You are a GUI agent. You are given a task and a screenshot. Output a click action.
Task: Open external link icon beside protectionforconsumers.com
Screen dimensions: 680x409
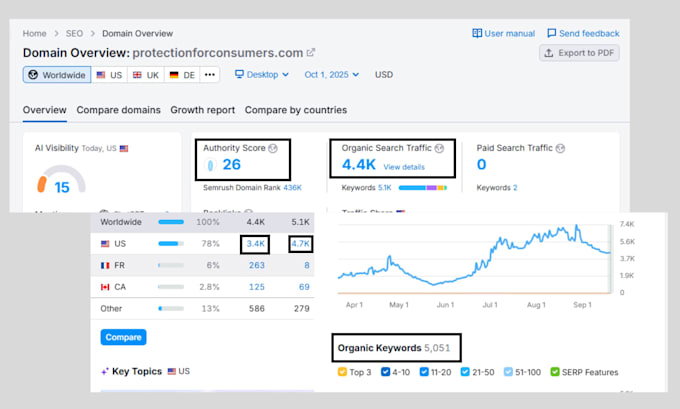point(311,53)
